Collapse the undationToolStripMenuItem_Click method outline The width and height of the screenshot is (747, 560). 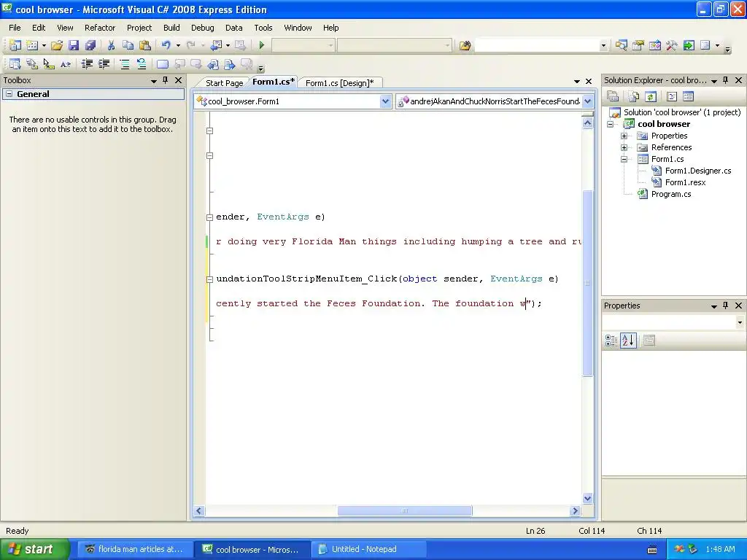click(x=209, y=279)
